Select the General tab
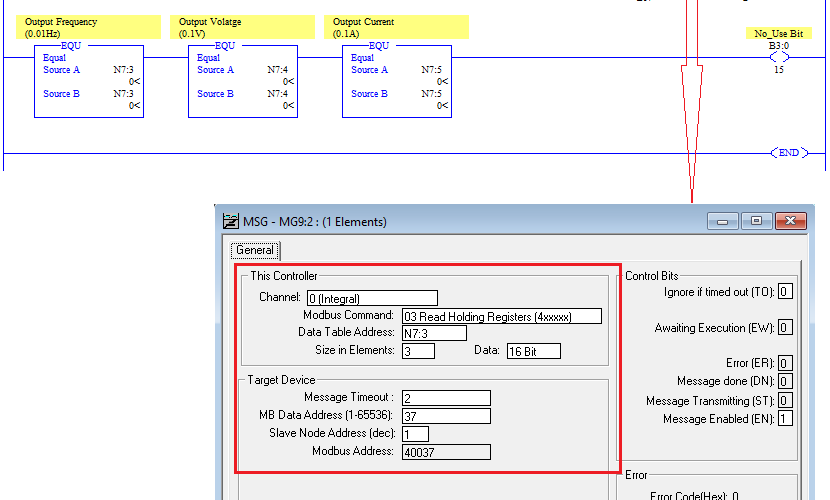This screenshot has width=830, height=500. [255, 250]
